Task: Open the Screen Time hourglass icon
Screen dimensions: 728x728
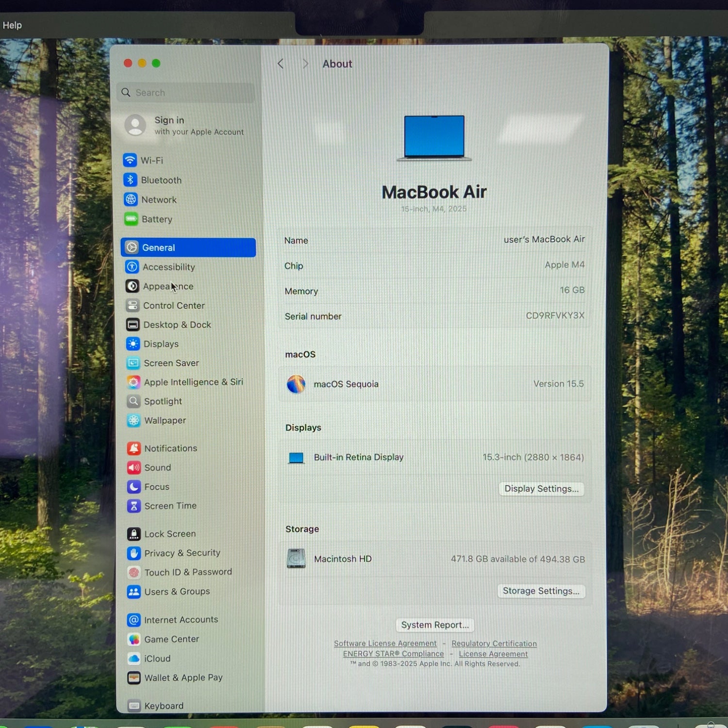Action: coord(134,506)
